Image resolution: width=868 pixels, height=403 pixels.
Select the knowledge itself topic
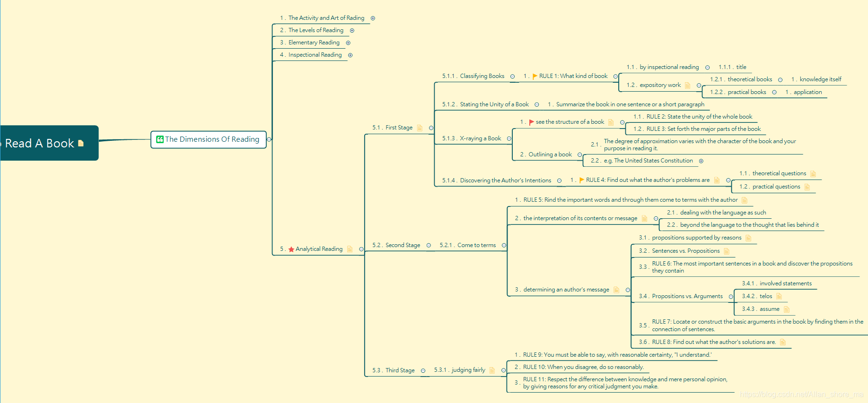point(816,79)
